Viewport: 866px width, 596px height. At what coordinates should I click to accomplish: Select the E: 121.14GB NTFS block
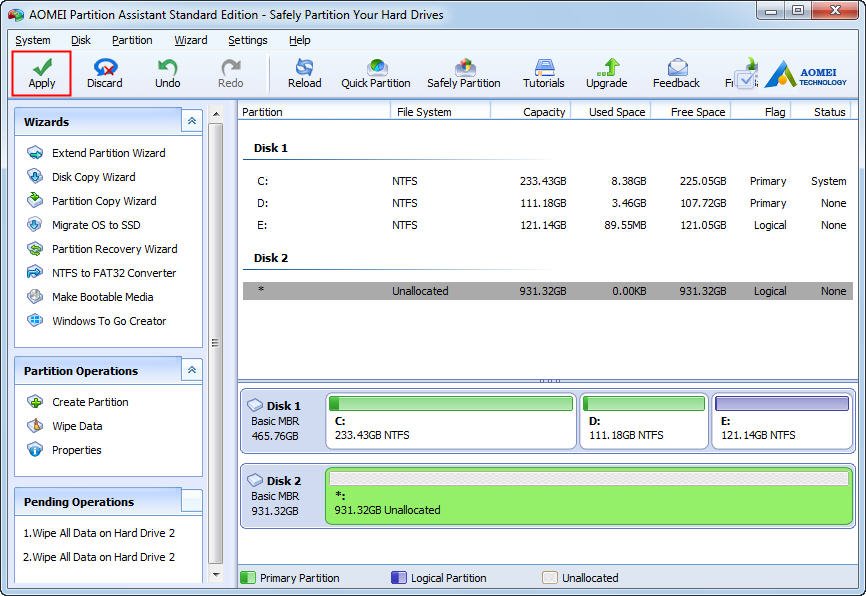click(x=782, y=421)
